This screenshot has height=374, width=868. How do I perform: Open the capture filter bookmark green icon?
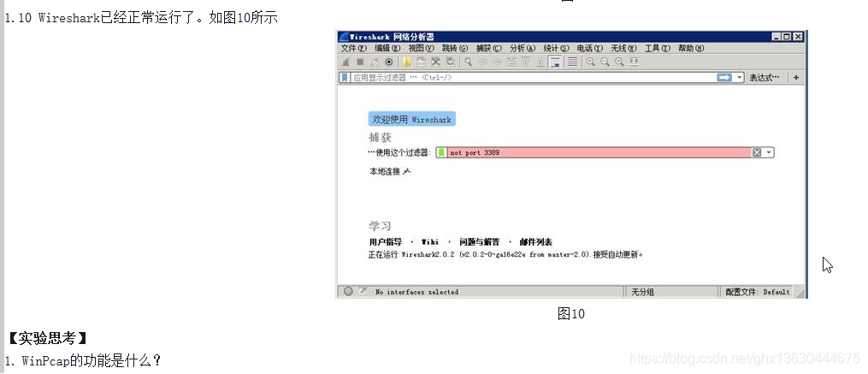tap(441, 152)
